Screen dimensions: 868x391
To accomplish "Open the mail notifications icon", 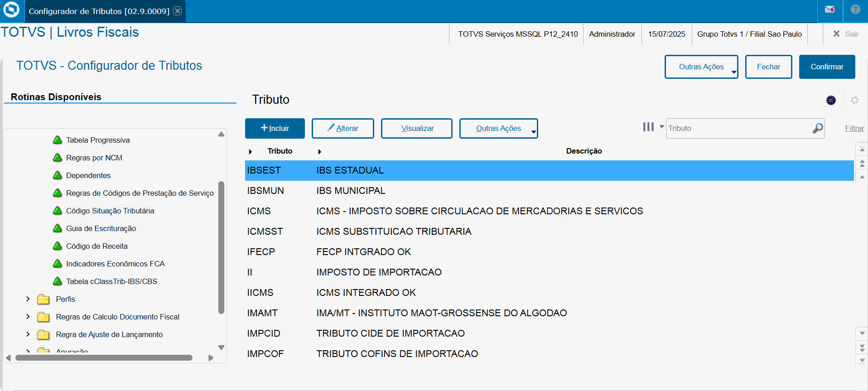I will 829,10.
